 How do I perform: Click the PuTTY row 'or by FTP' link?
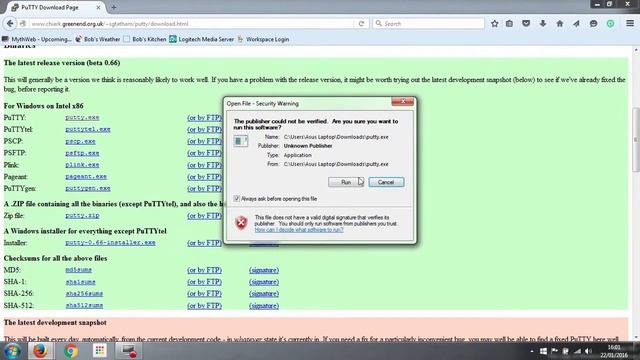click(204, 118)
